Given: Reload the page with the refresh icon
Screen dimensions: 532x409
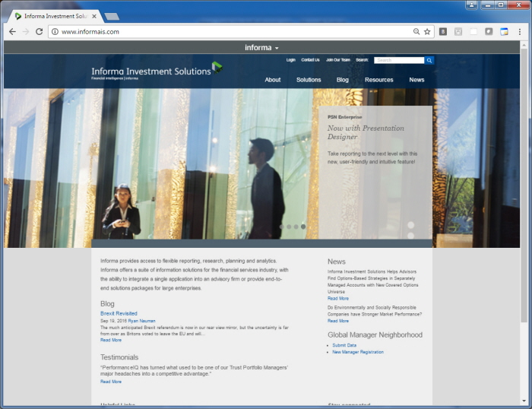Looking at the screenshot, I should coord(39,32).
